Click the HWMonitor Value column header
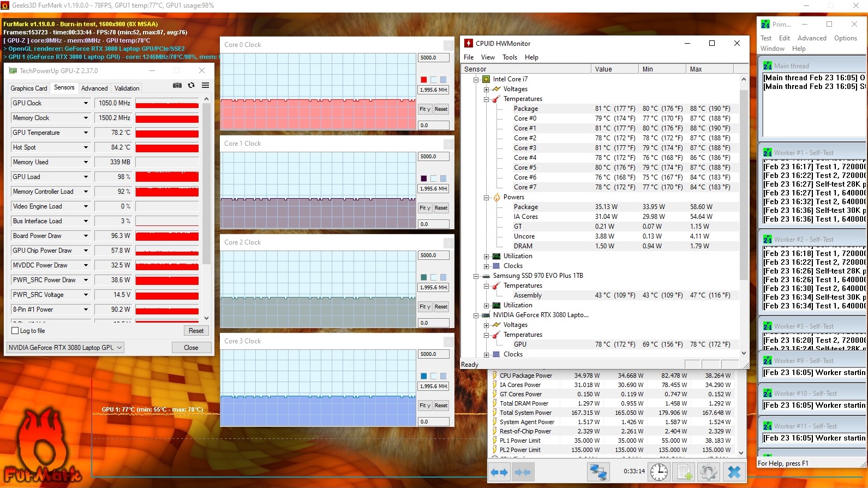Screen dimensions: 868x488 point(615,69)
